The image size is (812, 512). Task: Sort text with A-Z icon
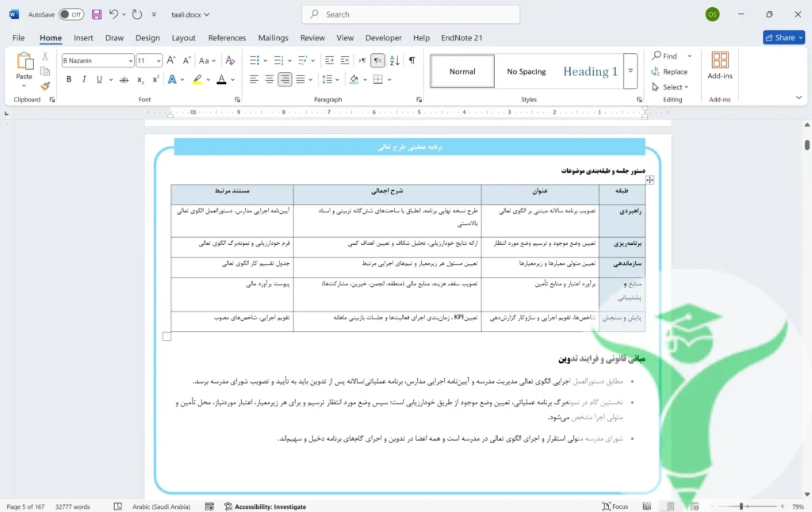point(395,60)
